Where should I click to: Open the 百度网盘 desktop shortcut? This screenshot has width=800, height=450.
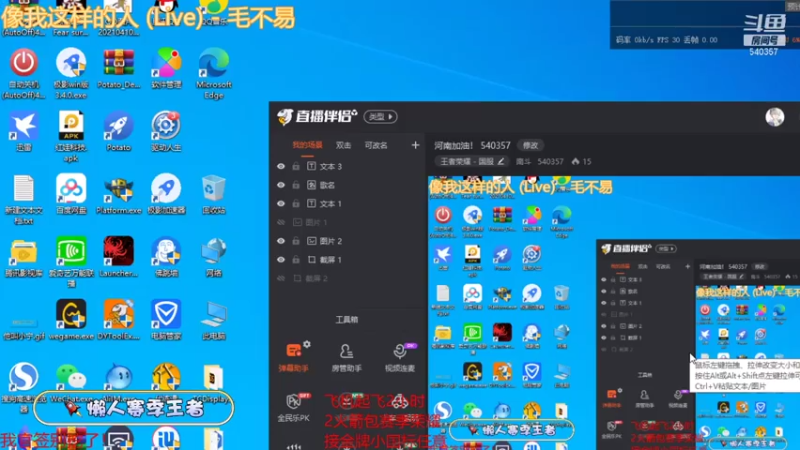click(71, 194)
